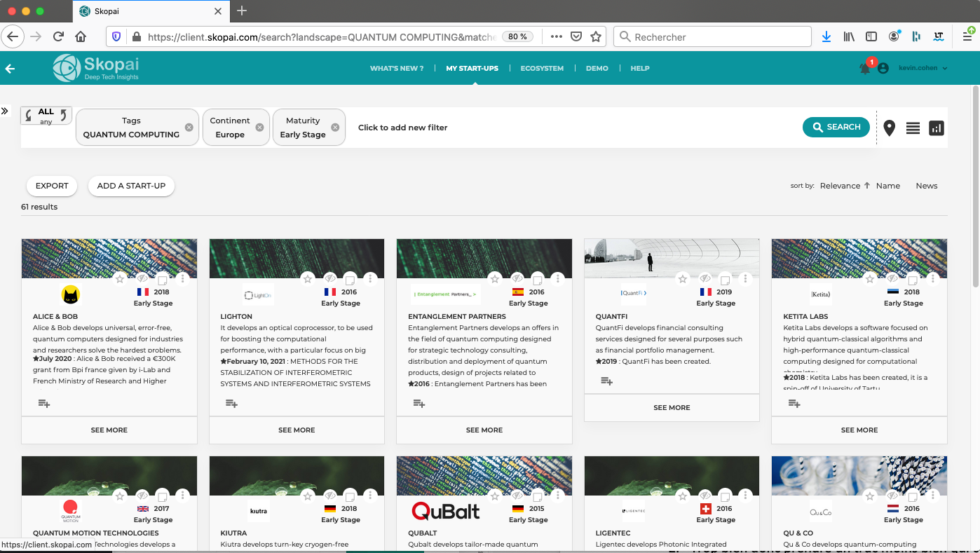Add LightOn to a list
Image resolution: width=980 pixels, height=553 pixels.
(x=231, y=403)
